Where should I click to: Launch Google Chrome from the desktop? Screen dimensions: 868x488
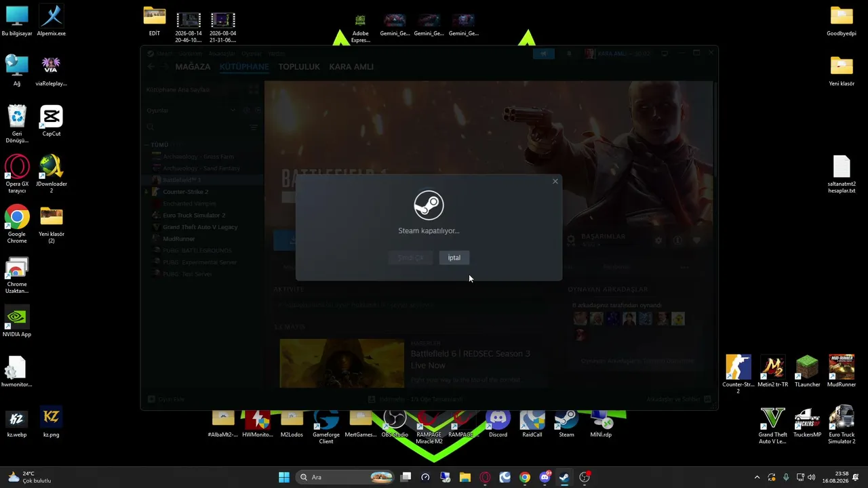(17, 224)
